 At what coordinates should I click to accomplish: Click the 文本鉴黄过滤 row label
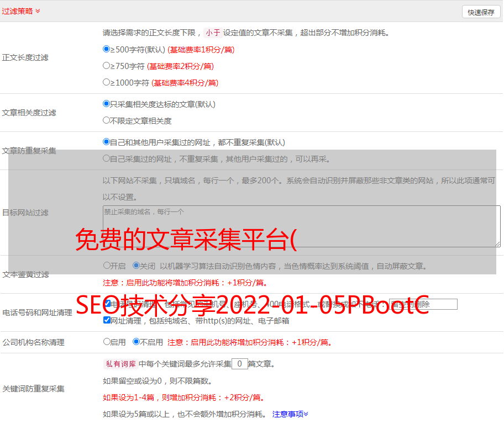tap(26, 274)
